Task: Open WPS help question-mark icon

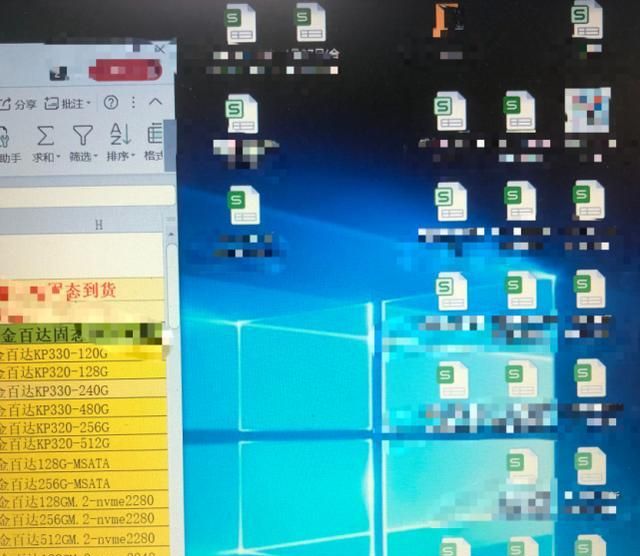Action: pyautogui.click(x=111, y=102)
